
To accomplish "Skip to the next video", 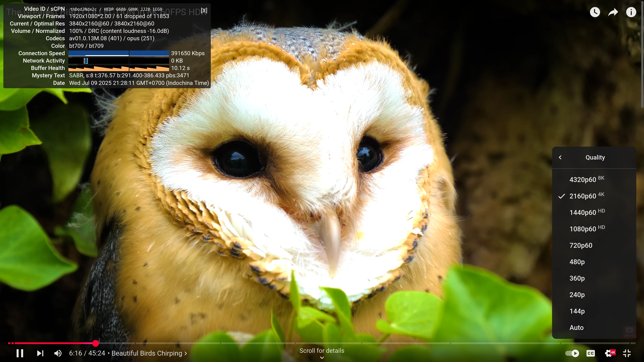I will click(x=40, y=353).
